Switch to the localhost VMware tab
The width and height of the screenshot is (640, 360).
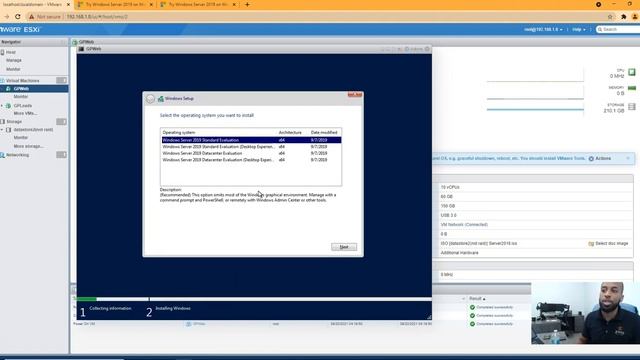click(x=34, y=4)
